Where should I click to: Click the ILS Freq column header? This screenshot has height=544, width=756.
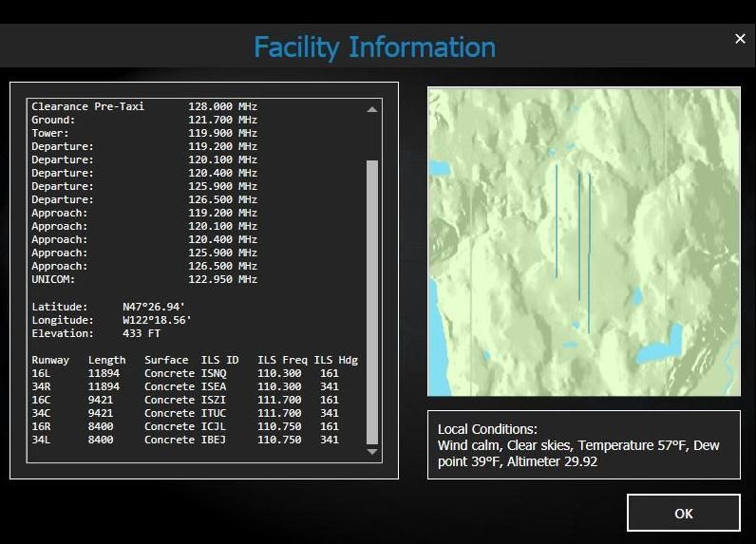click(x=282, y=361)
